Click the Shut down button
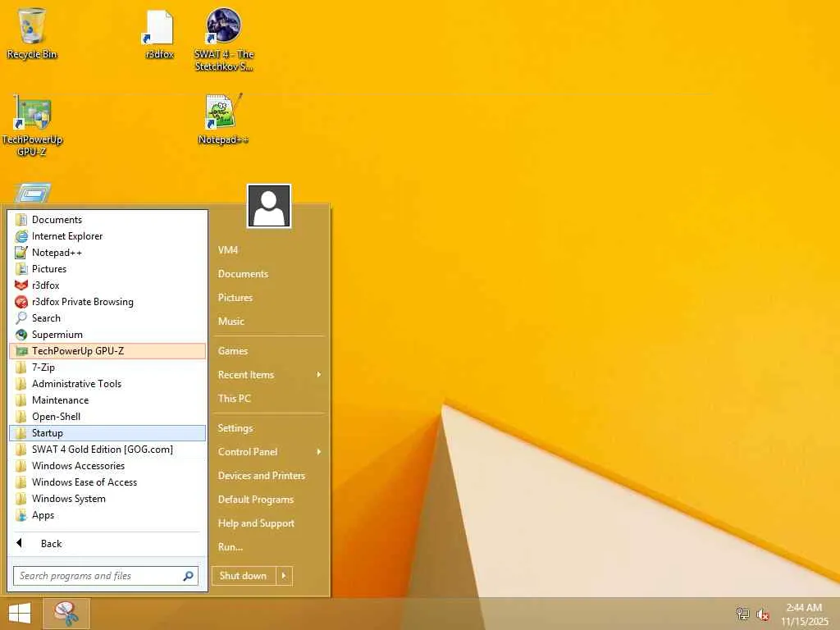 point(244,576)
